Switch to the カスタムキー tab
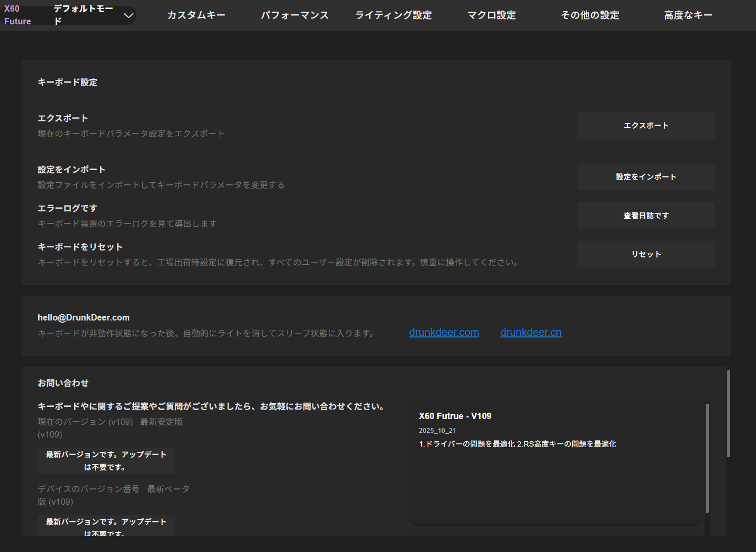 196,15
